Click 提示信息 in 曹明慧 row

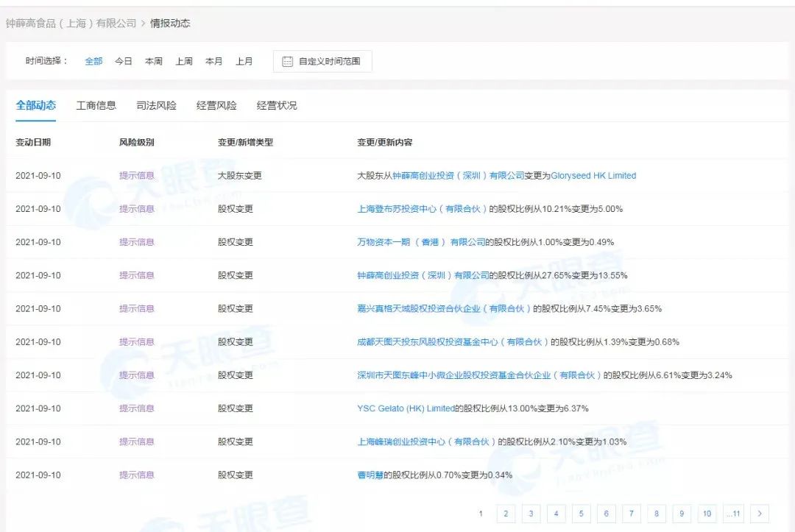click(137, 475)
